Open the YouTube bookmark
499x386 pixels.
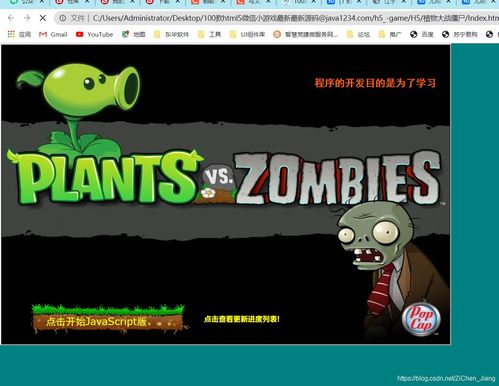95,34
